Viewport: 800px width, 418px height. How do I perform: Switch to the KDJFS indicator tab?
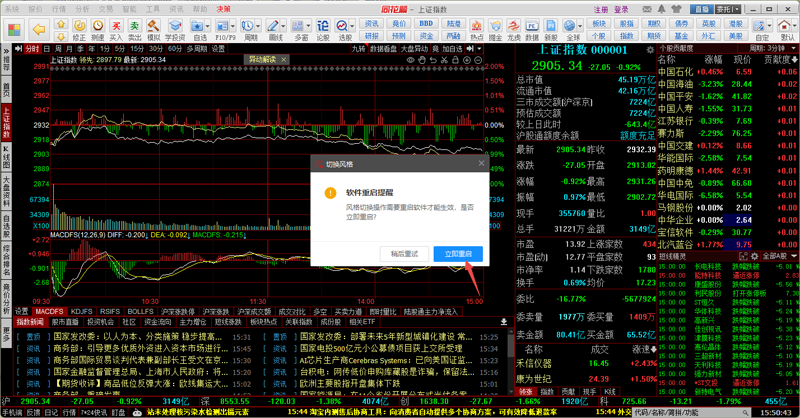point(83,312)
